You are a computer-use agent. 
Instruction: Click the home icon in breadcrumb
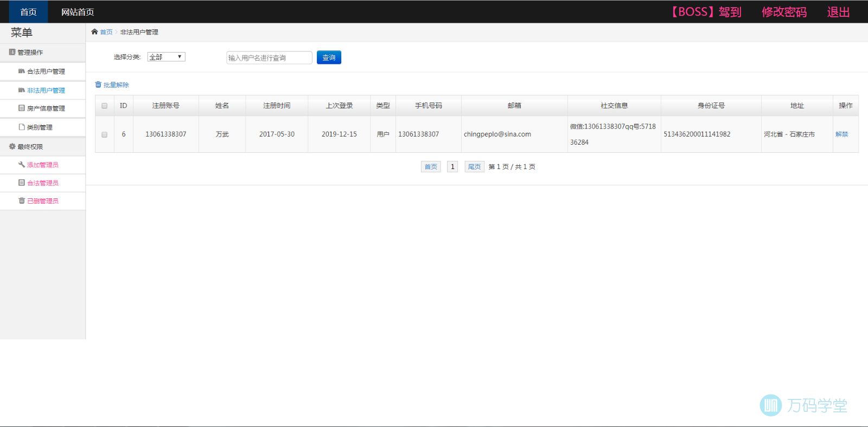[x=94, y=32]
